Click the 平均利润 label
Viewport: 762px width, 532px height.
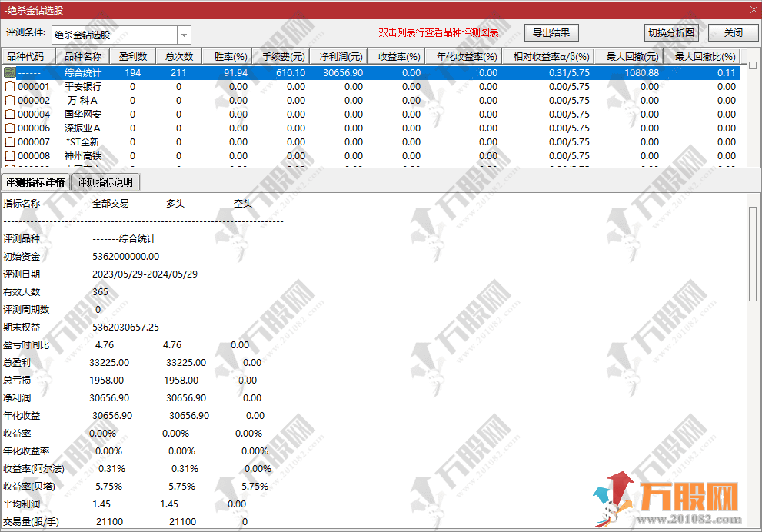coord(22,504)
